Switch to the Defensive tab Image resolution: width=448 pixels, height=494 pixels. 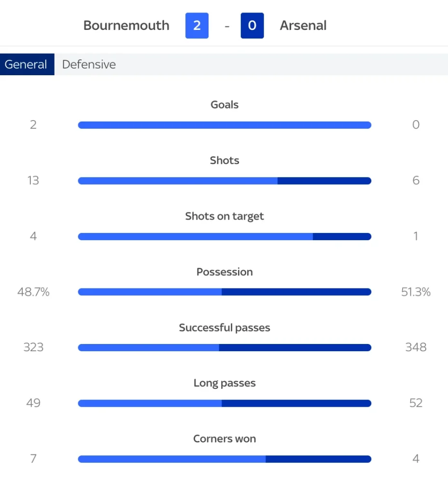click(89, 64)
